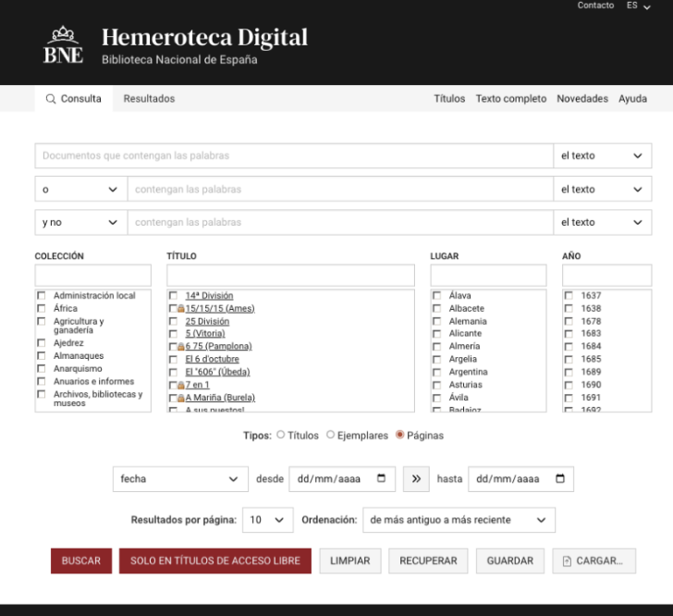This screenshot has width=673, height=616.
Task: Click the 'Documentos que contengan las palabras' field
Action: (294, 155)
